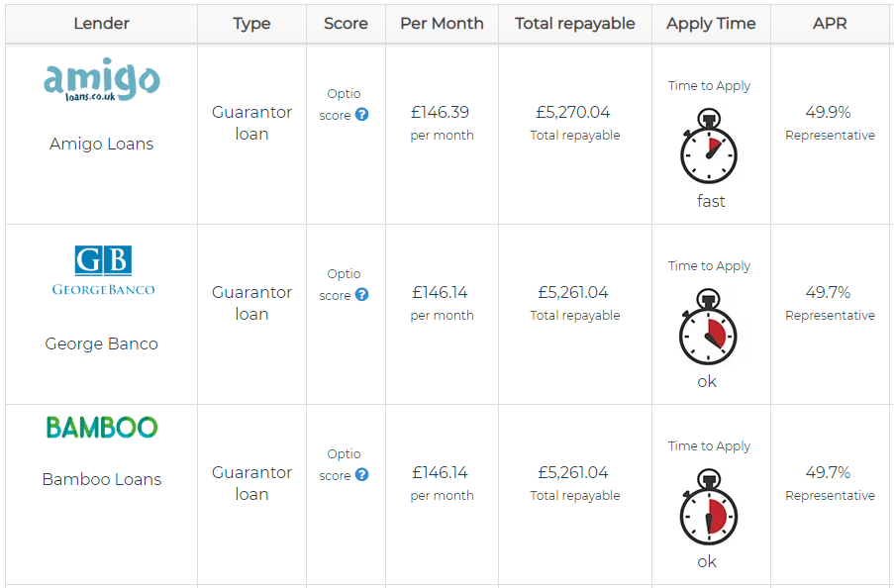This screenshot has height=588, width=894.
Task: Sort by the Lender column header
Action: (102, 24)
